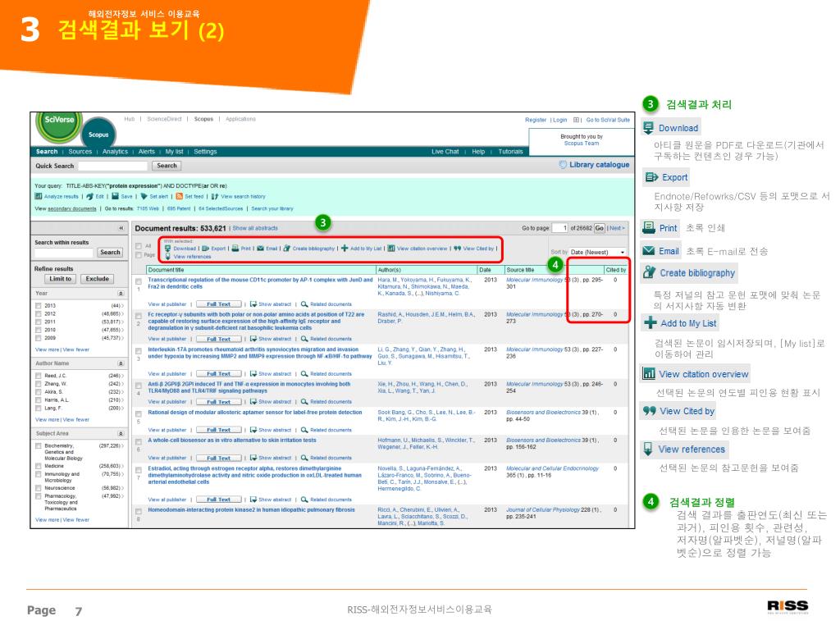840x630 pixels.
Task: Check the Medicine subject area box
Action: point(38,466)
